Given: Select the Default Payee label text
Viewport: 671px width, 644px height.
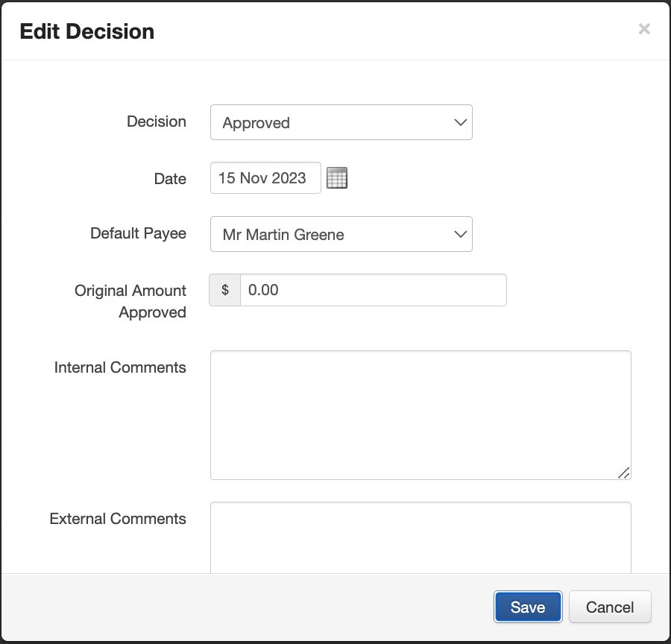Looking at the screenshot, I should pyautogui.click(x=138, y=233).
